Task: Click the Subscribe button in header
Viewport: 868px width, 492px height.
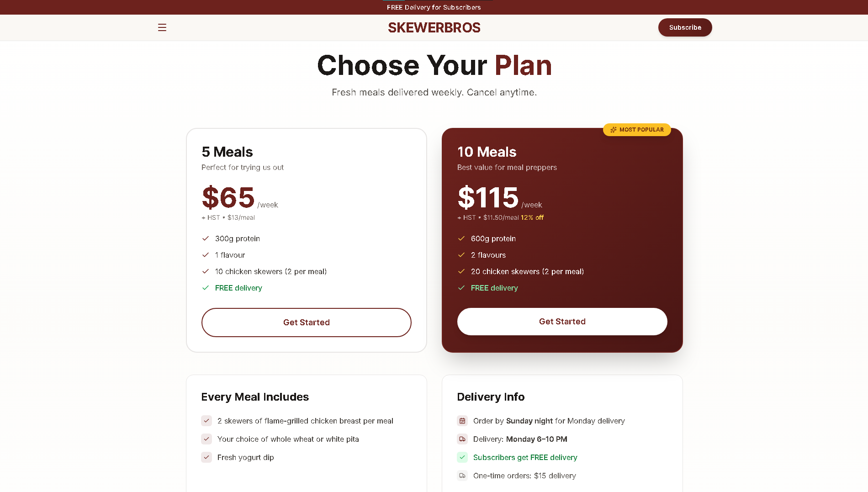Action: 685,27
